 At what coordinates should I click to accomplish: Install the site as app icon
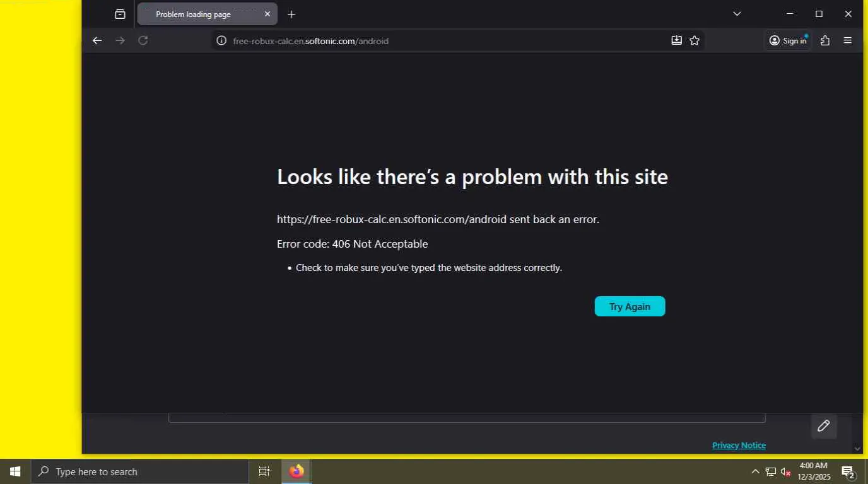676,40
